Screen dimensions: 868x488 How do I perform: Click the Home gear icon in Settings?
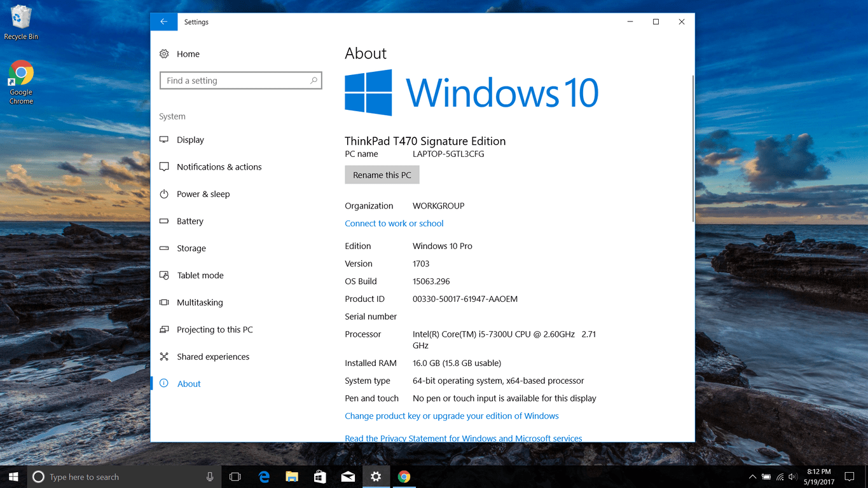click(164, 54)
